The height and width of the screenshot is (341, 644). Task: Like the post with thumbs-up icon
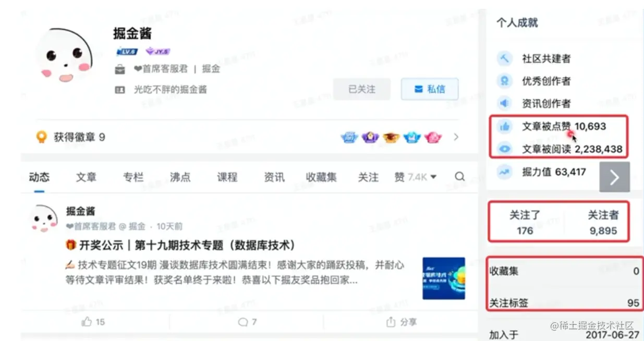pyautogui.click(x=87, y=322)
